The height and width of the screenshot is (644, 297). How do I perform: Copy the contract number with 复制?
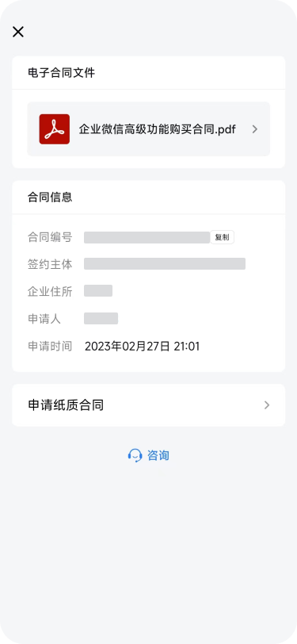[223, 237]
